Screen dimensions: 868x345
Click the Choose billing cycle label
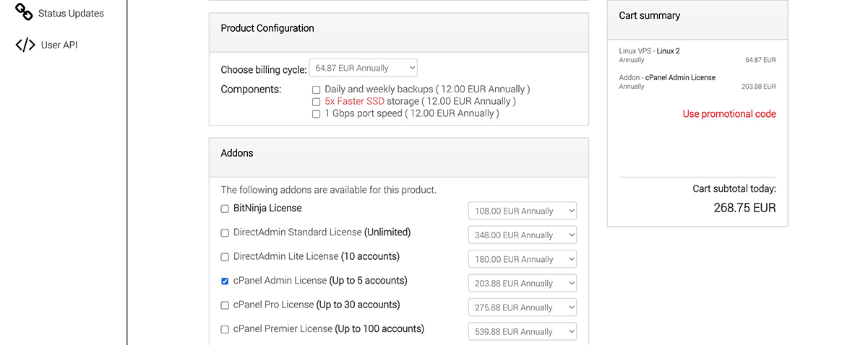[x=264, y=70]
